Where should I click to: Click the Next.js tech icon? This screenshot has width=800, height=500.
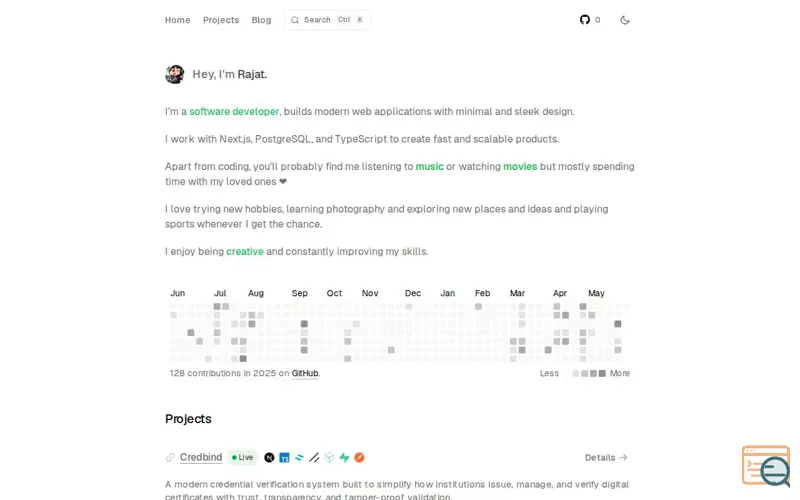coord(269,458)
